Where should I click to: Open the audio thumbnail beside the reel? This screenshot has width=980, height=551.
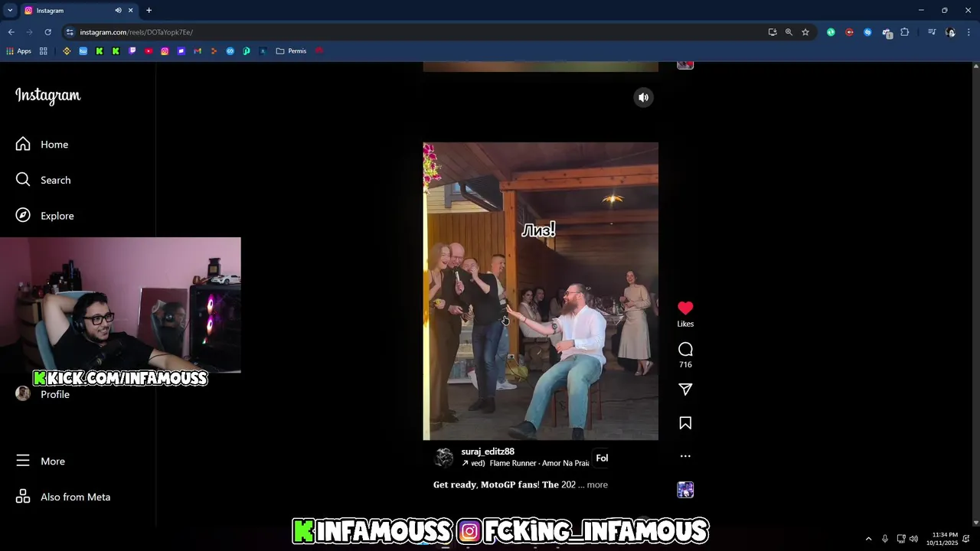[x=685, y=490]
